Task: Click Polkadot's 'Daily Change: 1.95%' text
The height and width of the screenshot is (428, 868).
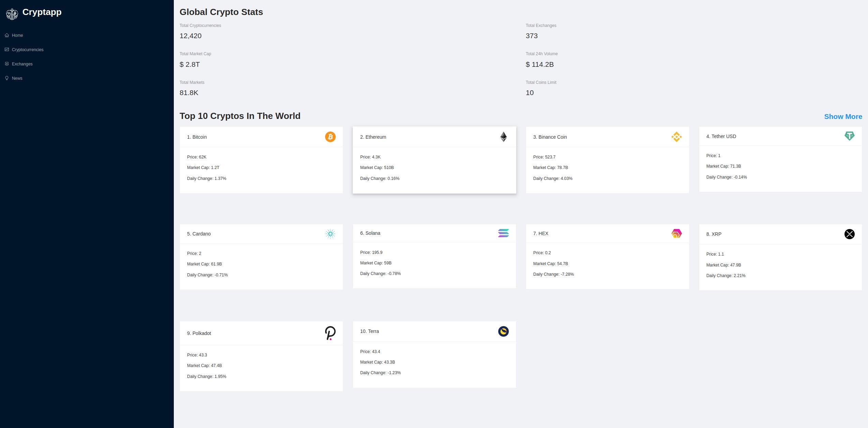Action: click(207, 377)
